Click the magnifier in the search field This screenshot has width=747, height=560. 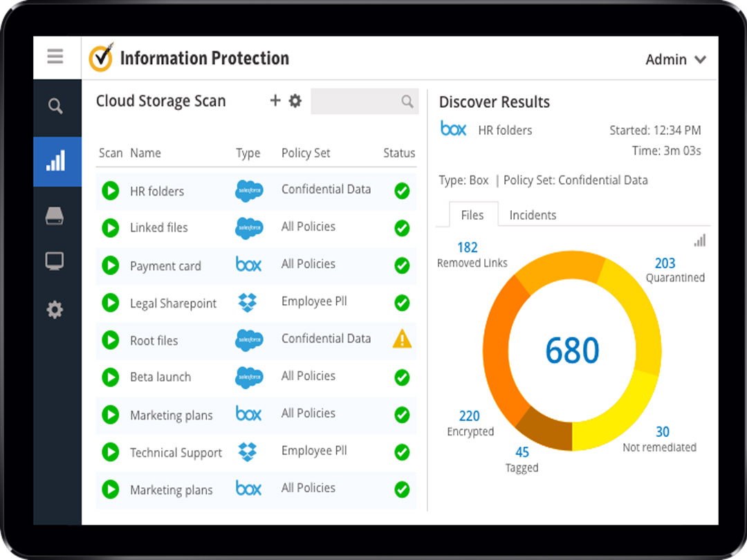point(407,101)
